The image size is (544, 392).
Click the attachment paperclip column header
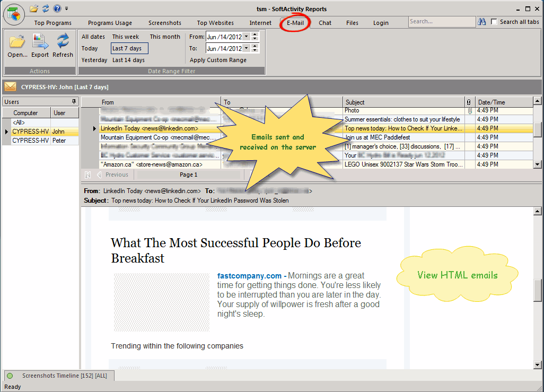point(469,102)
